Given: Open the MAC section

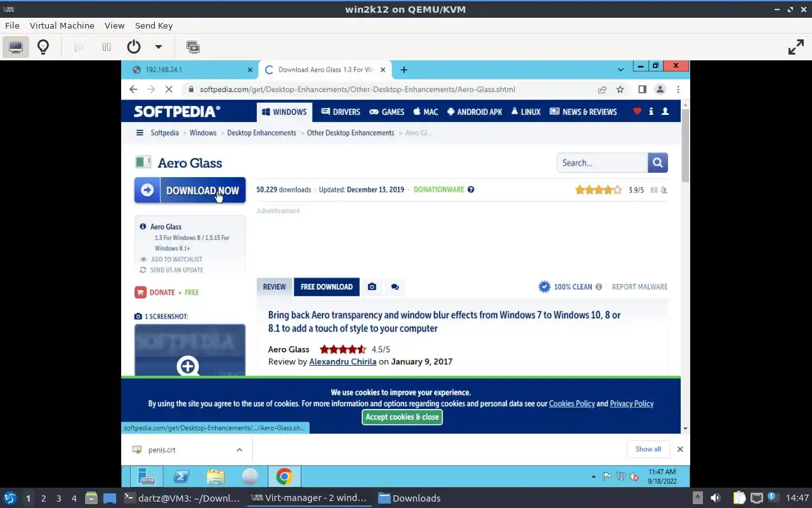Looking at the screenshot, I should coord(426,112).
